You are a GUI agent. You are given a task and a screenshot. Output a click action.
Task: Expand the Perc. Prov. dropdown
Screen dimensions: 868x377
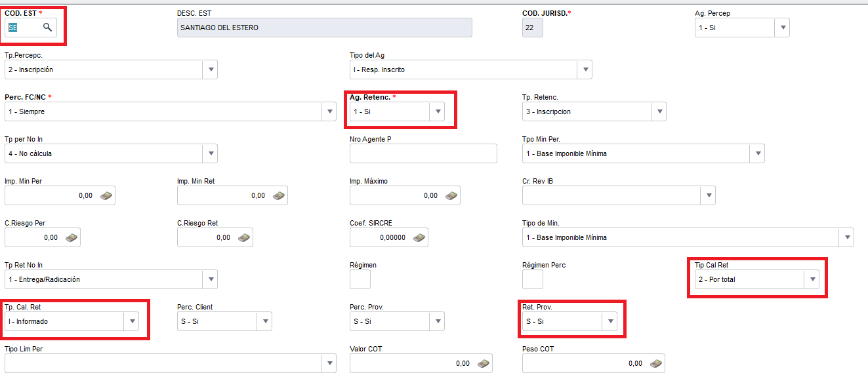coord(437,321)
